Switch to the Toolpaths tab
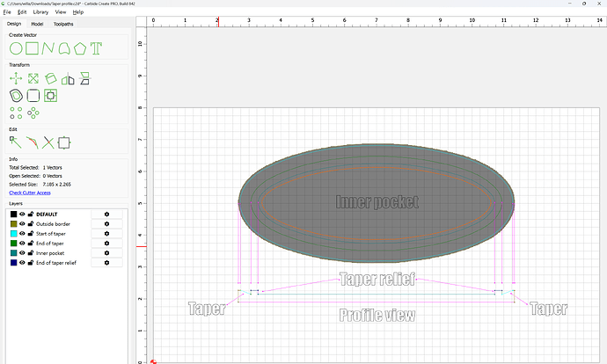607x364 pixels. 64,24
